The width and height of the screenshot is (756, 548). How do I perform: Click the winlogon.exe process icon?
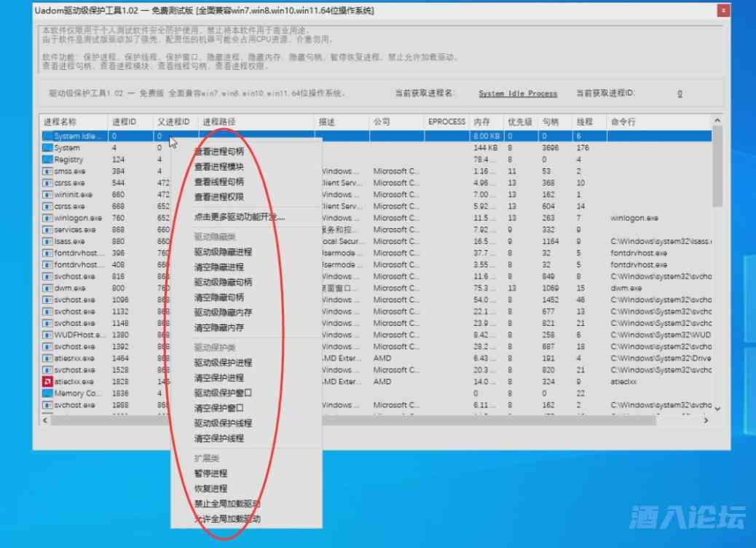(x=47, y=218)
